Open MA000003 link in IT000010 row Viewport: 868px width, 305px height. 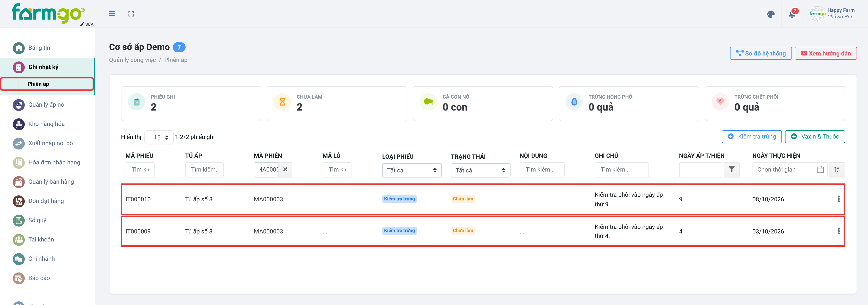(x=268, y=200)
